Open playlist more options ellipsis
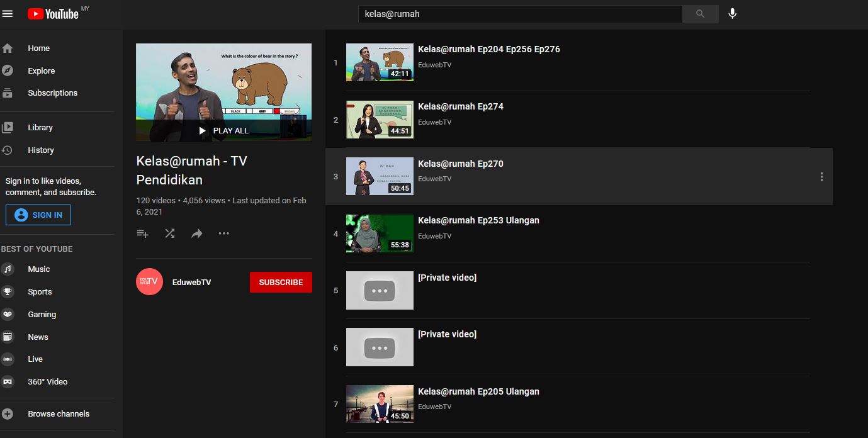The image size is (868, 438). pyautogui.click(x=224, y=233)
